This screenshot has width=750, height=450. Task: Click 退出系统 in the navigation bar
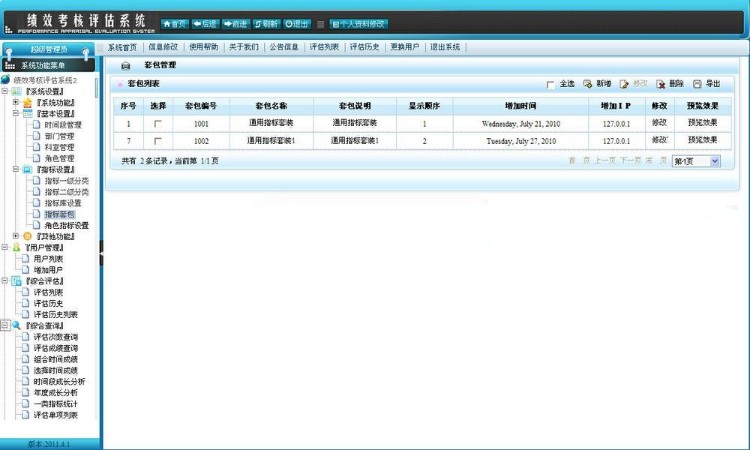click(x=445, y=47)
